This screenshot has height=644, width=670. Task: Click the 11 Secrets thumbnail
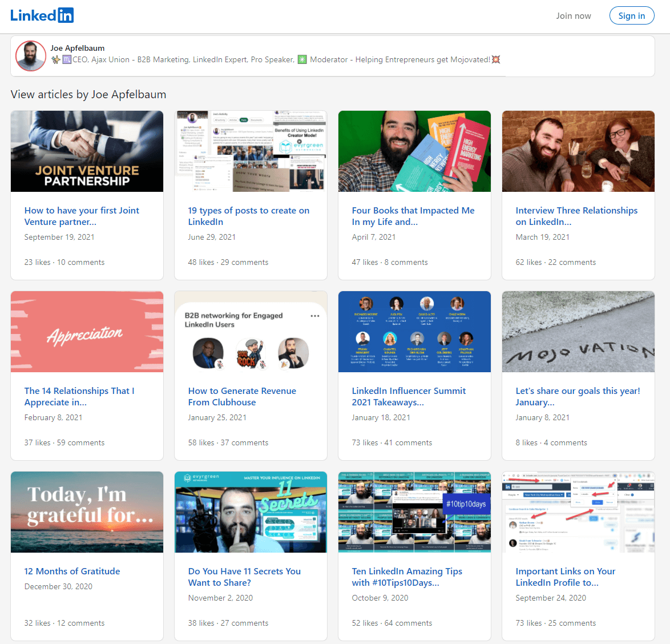(251, 512)
